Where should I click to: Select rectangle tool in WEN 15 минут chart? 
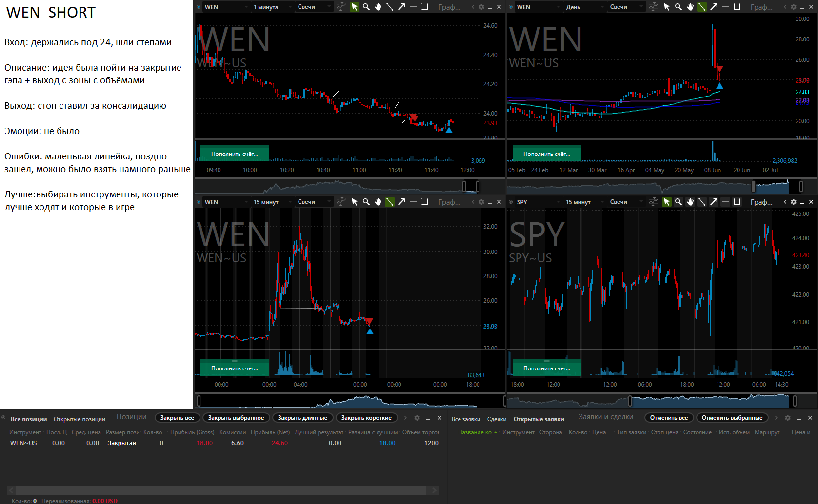(425, 202)
